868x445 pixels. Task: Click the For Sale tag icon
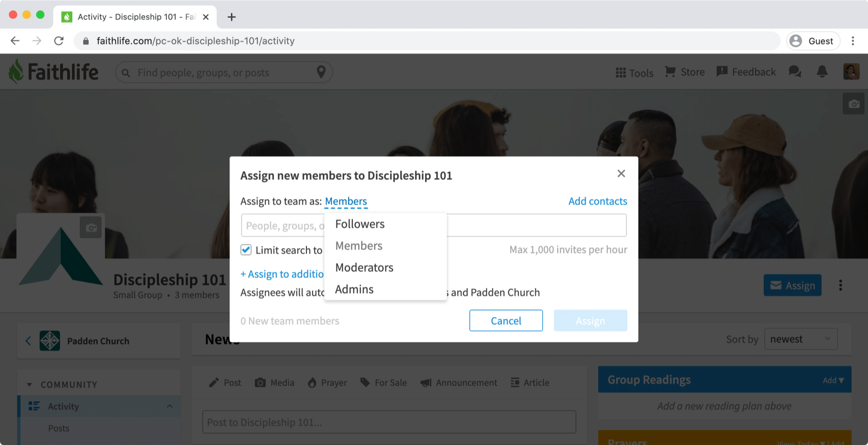pyautogui.click(x=365, y=382)
